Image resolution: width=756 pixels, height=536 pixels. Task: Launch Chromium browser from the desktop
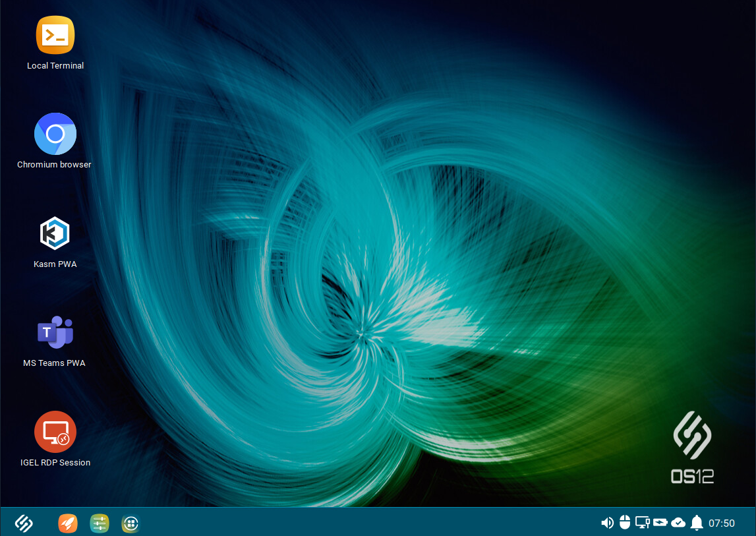point(55,134)
